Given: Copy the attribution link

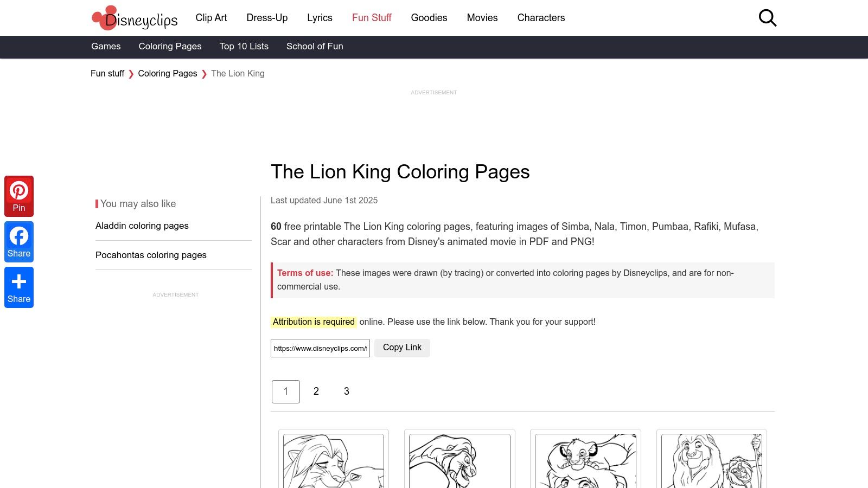Looking at the screenshot, I should (402, 348).
